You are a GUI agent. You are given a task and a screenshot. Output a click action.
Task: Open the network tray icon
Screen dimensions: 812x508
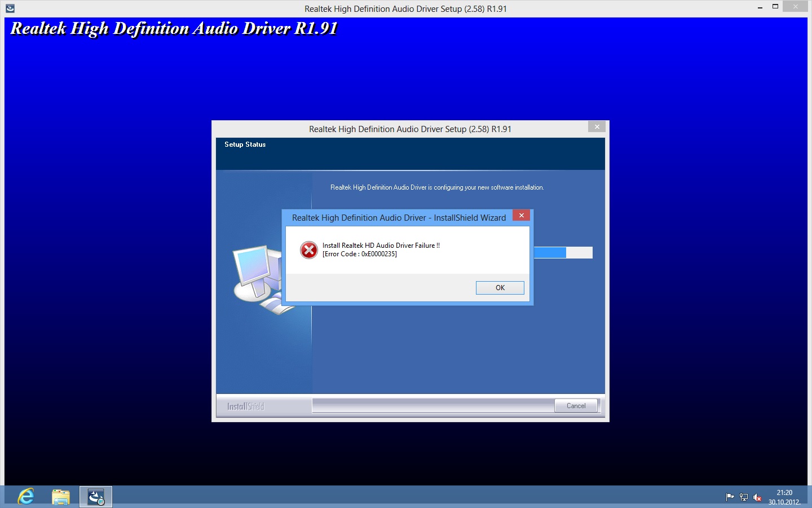744,497
